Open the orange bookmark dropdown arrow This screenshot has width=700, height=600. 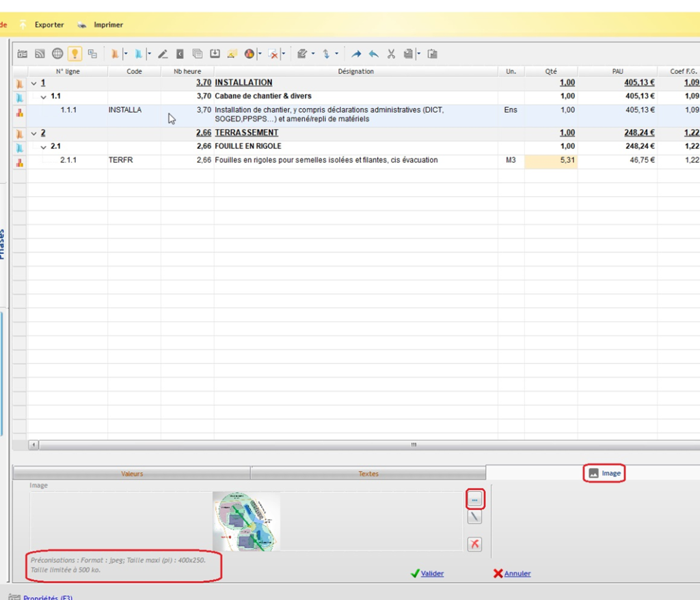(x=126, y=54)
